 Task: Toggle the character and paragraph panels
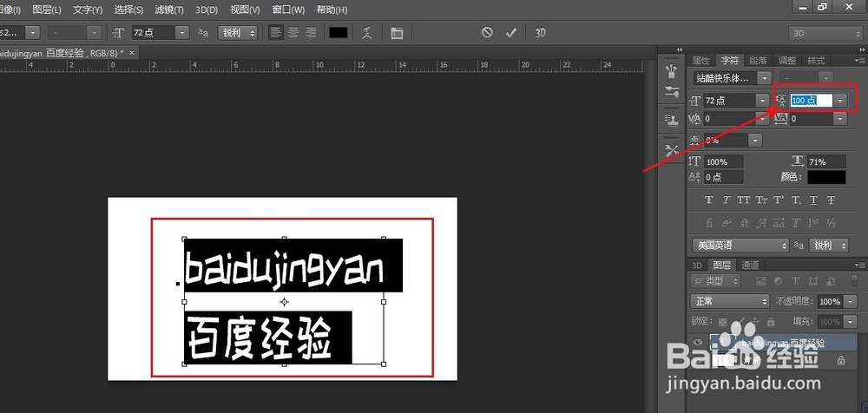click(397, 33)
